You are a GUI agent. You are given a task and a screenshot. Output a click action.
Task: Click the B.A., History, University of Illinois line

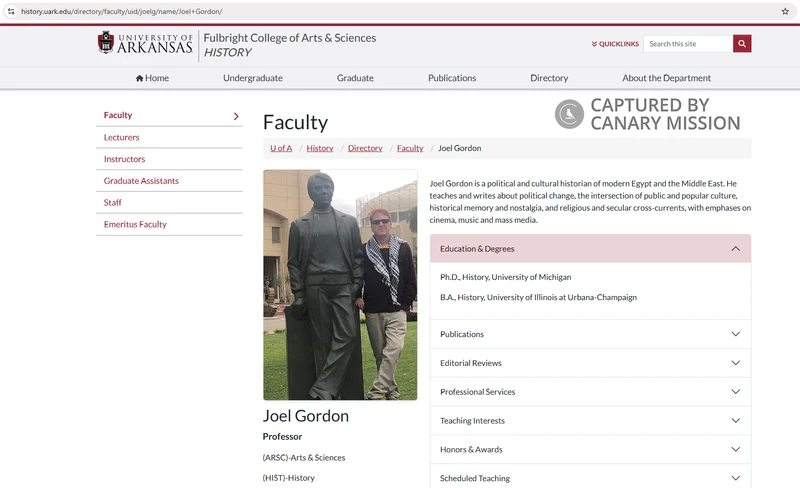tap(538, 297)
